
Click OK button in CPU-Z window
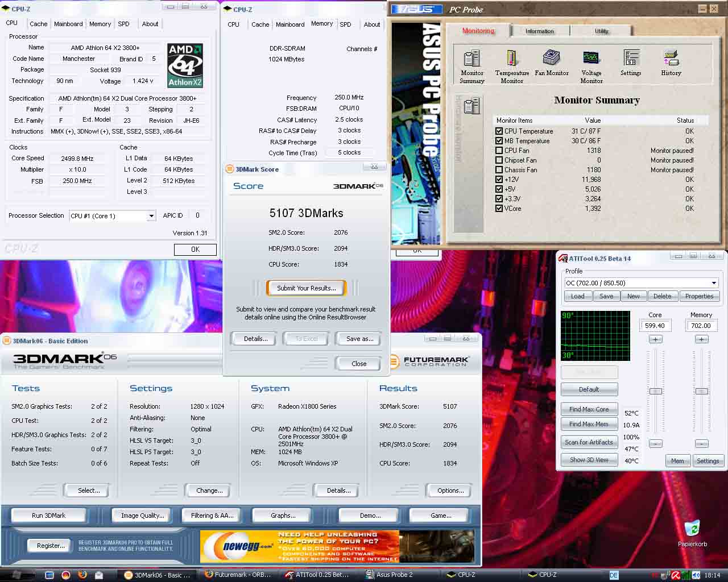click(x=195, y=250)
